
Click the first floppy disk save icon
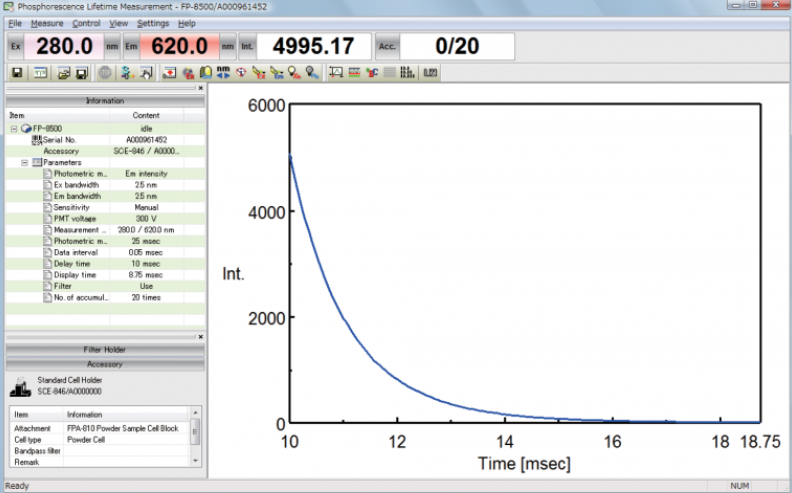[x=17, y=73]
